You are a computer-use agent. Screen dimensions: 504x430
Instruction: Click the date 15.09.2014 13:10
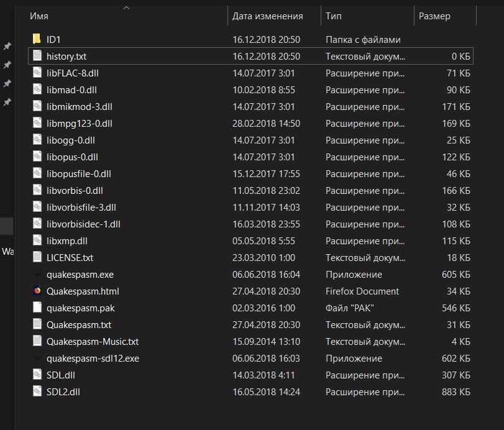[266, 342]
